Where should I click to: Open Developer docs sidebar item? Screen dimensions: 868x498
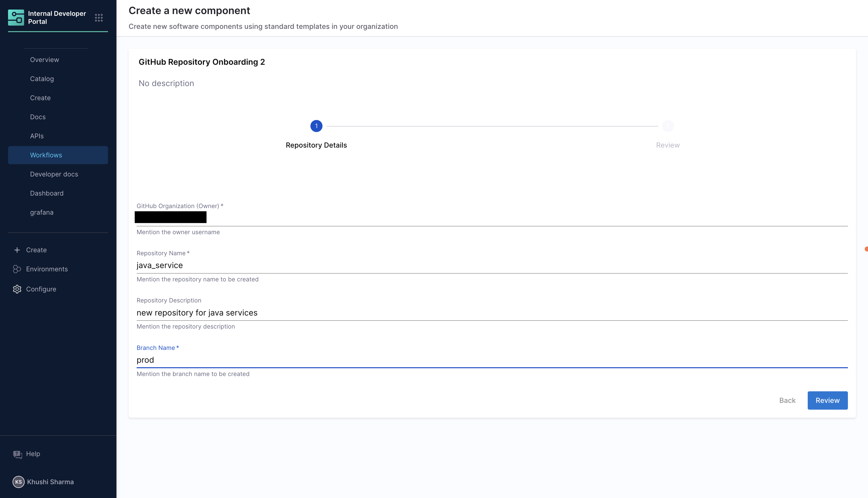pos(54,174)
